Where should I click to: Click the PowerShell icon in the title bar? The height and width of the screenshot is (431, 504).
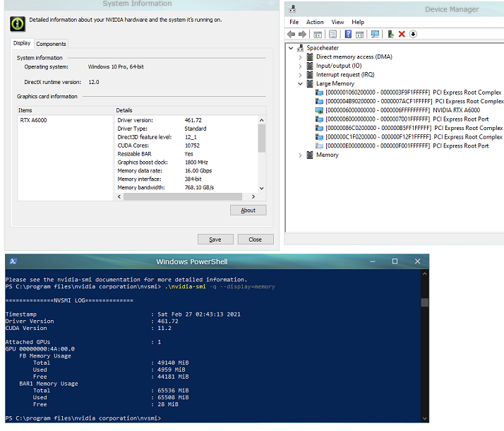(13, 261)
